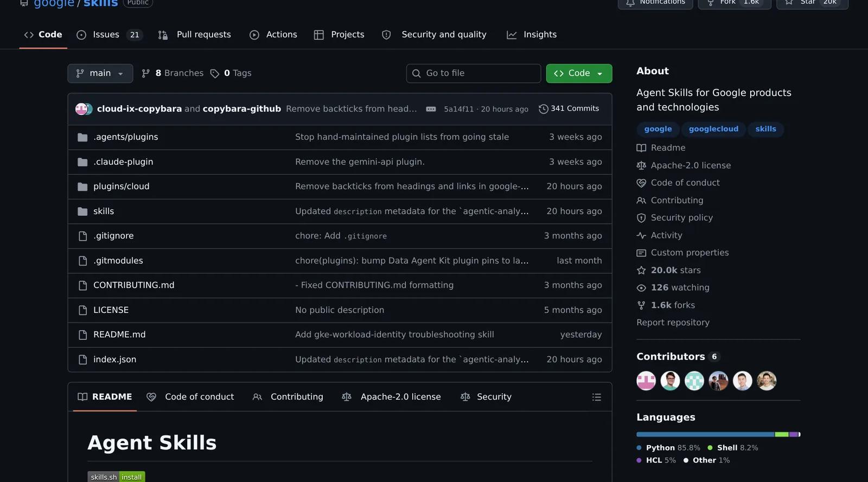The width and height of the screenshot is (868, 482).
Task: Open cloud-ix-copybara author link
Action: [x=139, y=109]
